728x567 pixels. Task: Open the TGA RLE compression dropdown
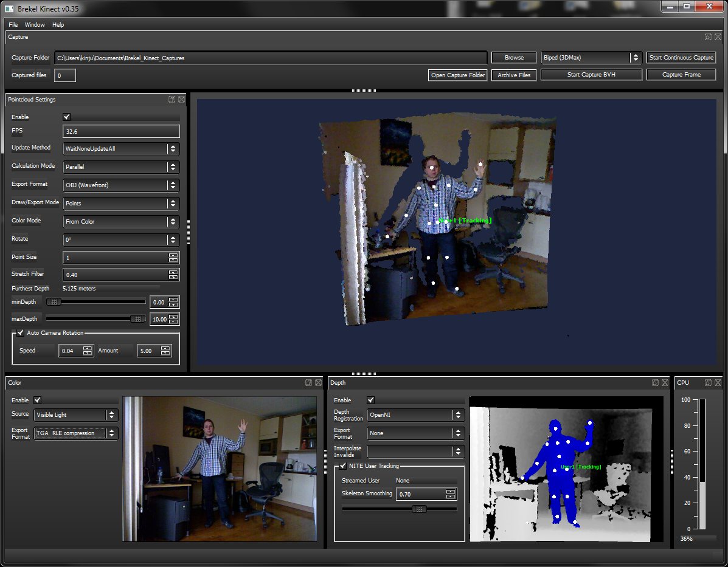pos(76,433)
